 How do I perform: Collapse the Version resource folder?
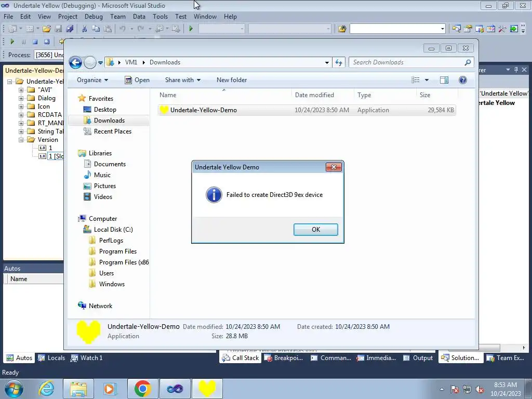click(21, 140)
